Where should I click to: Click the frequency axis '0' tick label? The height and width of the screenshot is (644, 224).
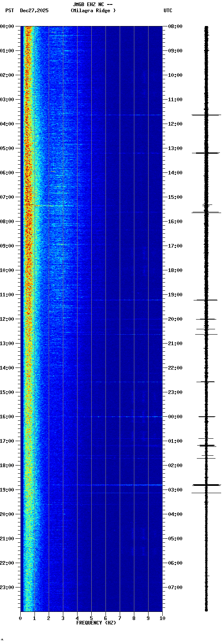[20, 618]
